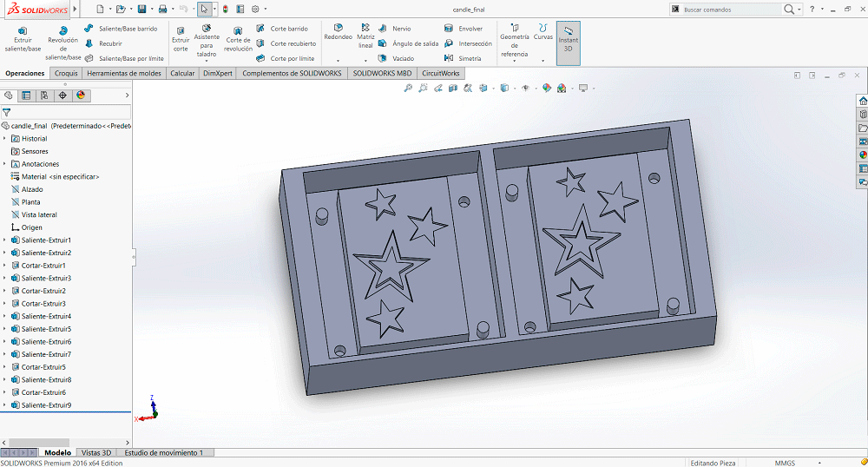
Task: Click the zoom to fit icon
Action: pos(408,88)
